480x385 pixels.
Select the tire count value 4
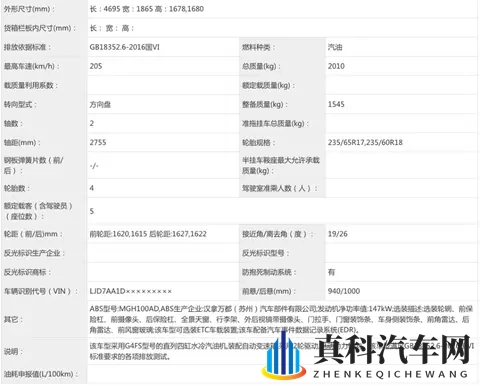[x=92, y=188]
